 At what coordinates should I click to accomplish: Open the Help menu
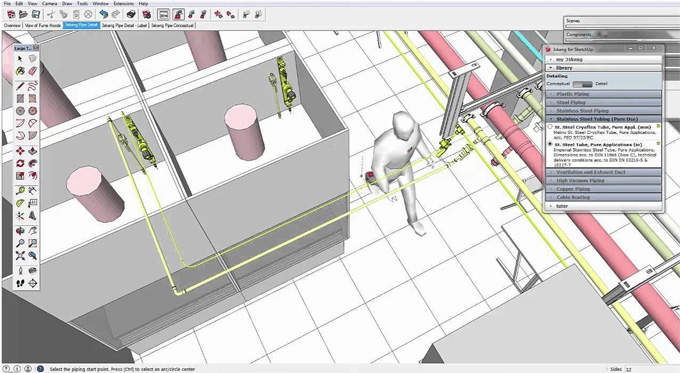click(x=143, y=3)
